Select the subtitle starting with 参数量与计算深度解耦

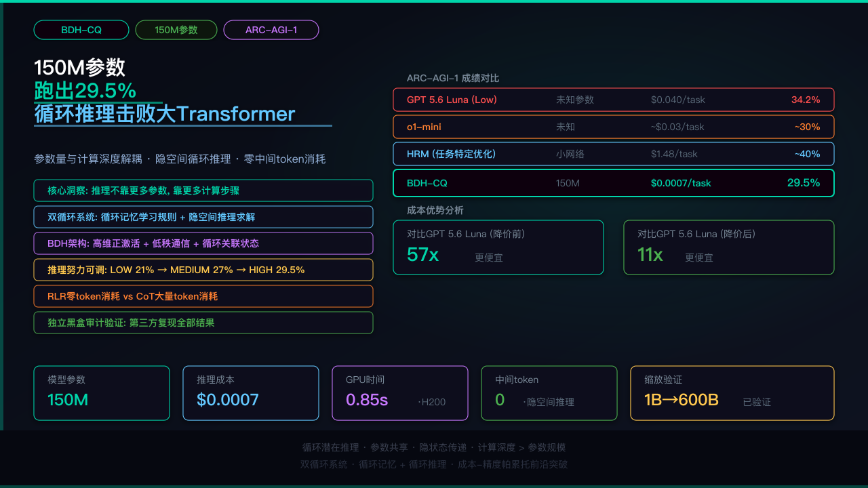180,159
